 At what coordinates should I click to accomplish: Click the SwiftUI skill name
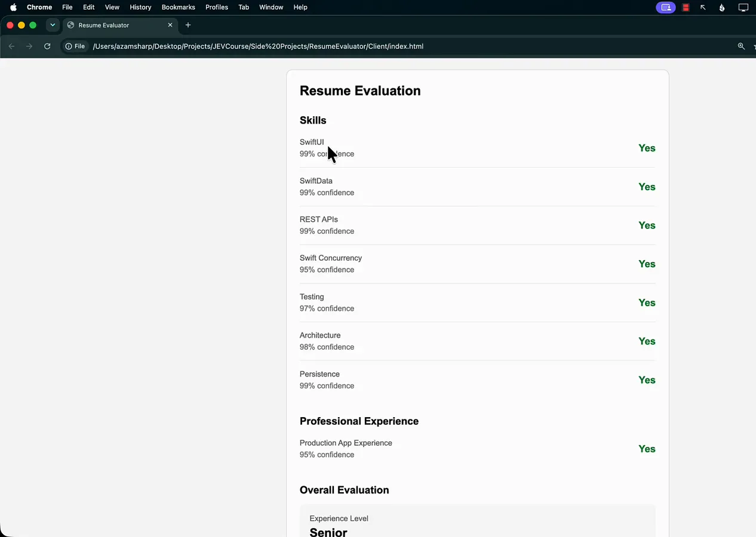312,142
